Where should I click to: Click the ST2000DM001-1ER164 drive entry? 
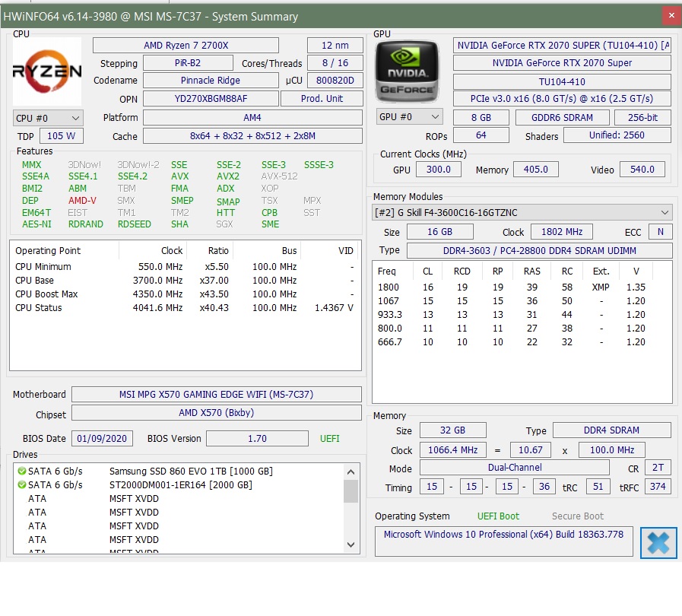(x=180, y=484)
